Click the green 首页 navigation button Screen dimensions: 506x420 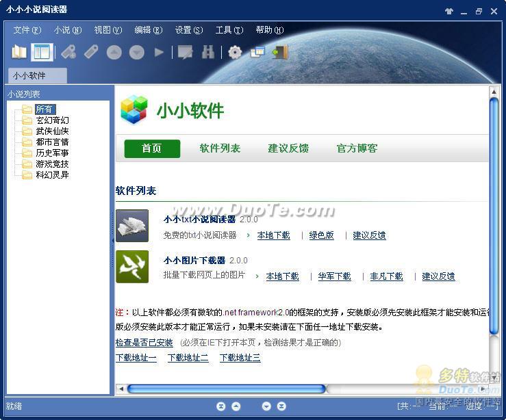tap(152, 148)
